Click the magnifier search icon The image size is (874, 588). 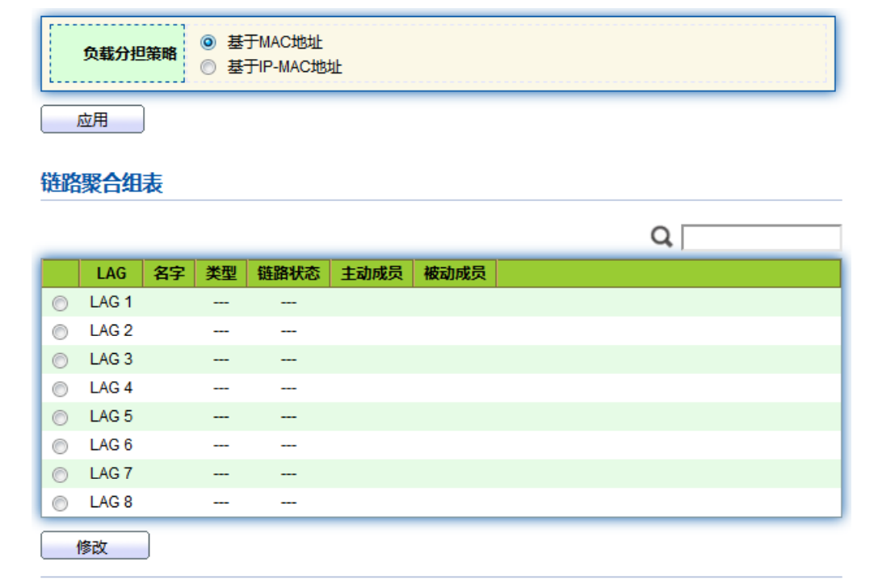coord(662,237)
